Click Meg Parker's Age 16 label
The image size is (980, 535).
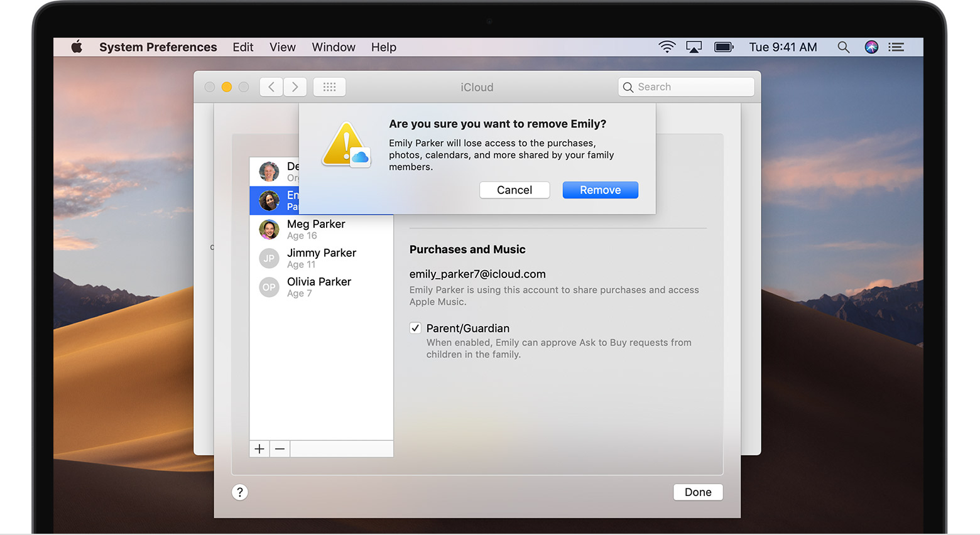(x=302, y=235)
